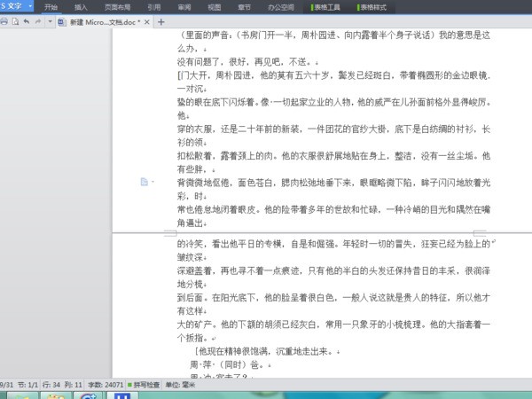Click the print preview icon
The width and height of the screenshot is (532, 399).
tap(15, 22)
